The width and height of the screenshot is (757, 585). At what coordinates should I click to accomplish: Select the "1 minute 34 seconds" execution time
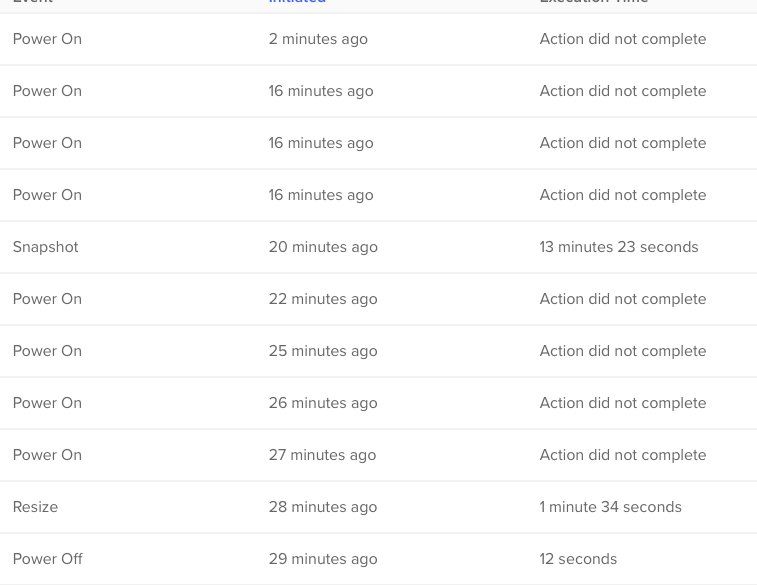tap(611, 507)
